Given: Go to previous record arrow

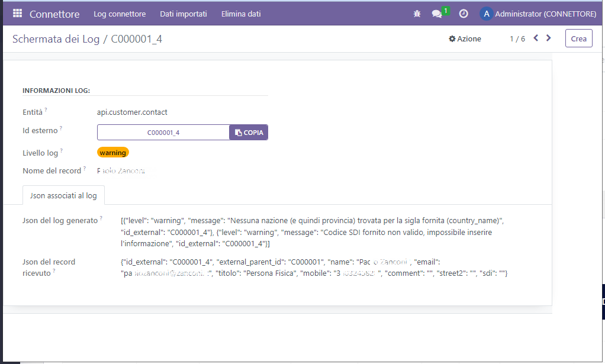Looking at the screenshot, I should (x=536, y=38).
